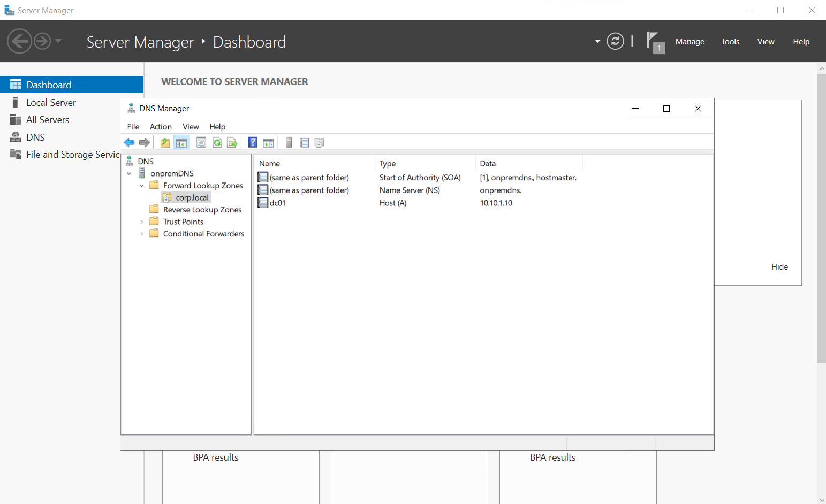Click the dc01 host record icon

tap(263, 203)
